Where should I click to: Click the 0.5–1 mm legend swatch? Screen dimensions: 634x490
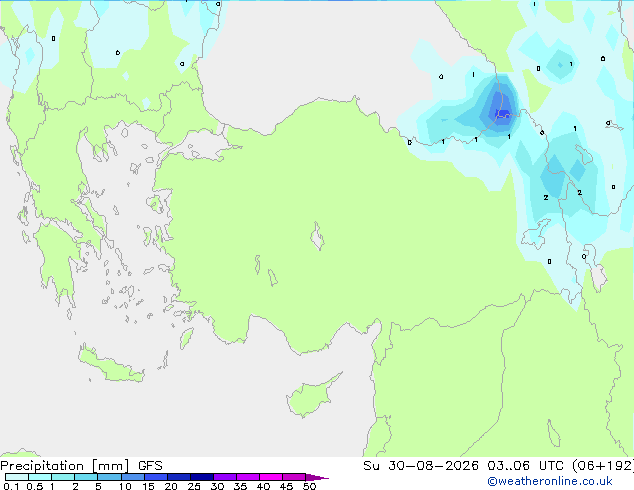point(40,477)
